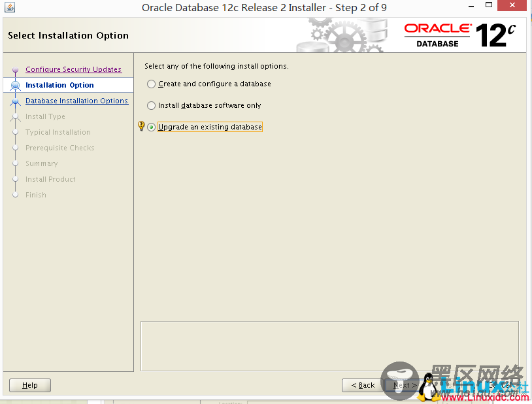Click the Typical Installation step label
The width and height of the screenshot is (532, 404).
click(x=58, y=132)
